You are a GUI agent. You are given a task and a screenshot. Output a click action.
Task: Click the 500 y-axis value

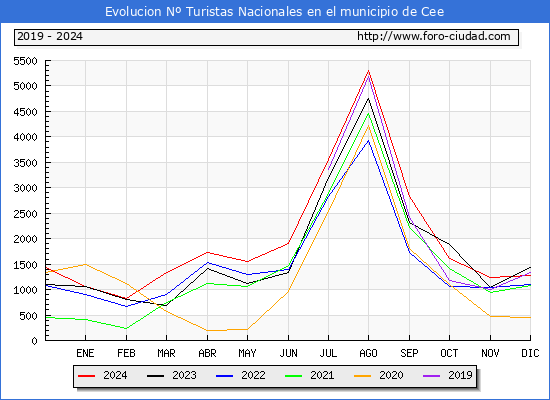28,316
